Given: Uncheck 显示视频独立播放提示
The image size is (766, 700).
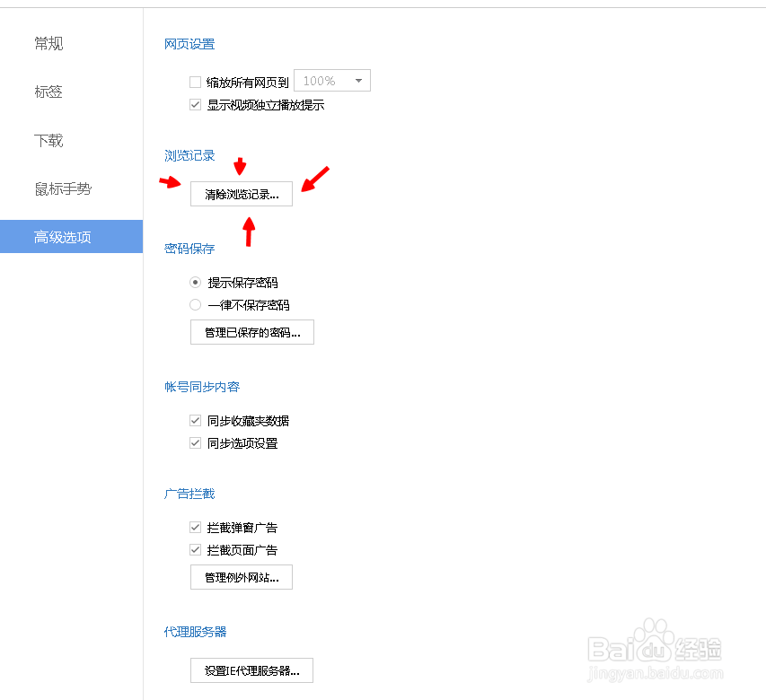Looking at the screenshot, I should (195, 104).
